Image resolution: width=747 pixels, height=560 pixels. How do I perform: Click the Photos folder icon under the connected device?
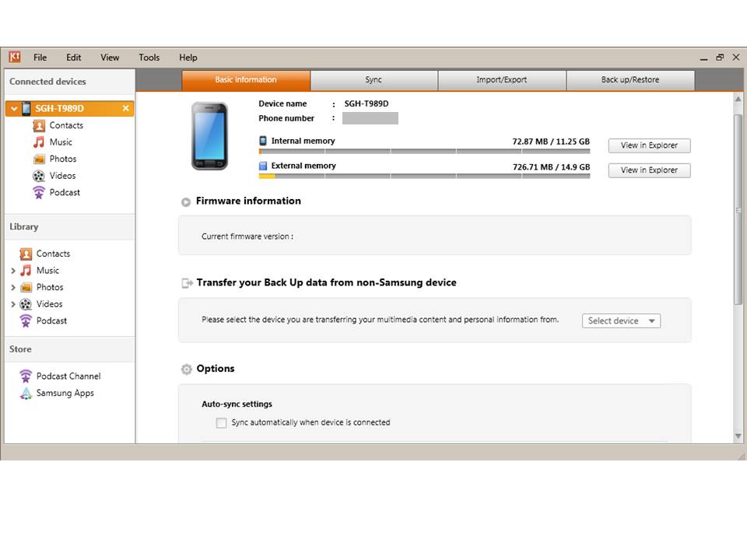tap(39, 159)
